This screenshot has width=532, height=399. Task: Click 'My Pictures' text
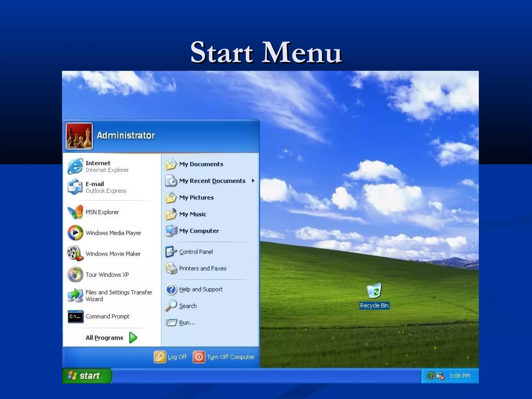[196, 198]
